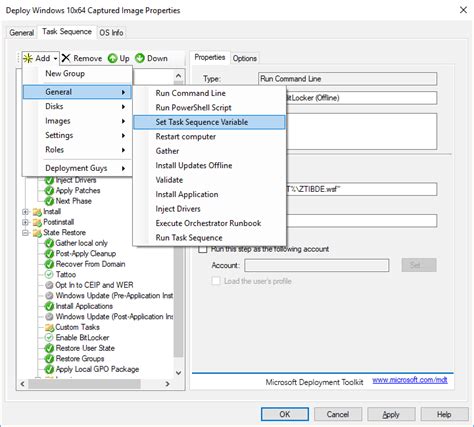The image size is (474, 427).
Task: Open the Options tab
Action: (x=244, y=58)
